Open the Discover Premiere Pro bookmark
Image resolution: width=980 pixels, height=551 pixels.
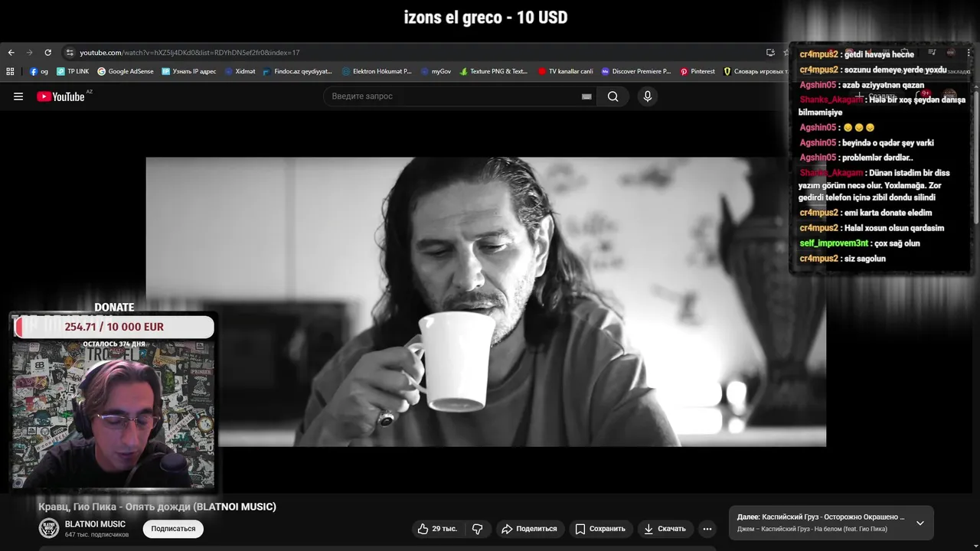click(636, 71)
